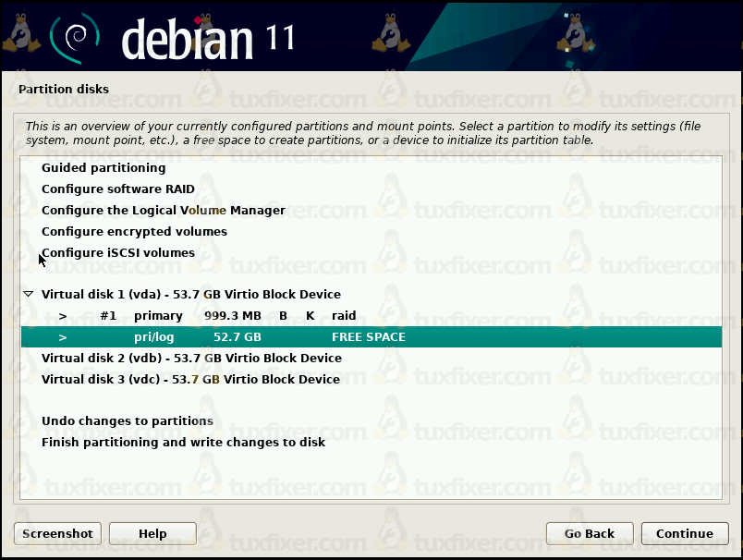Select Finish partitioning and write changes to disk

point(183,443)
